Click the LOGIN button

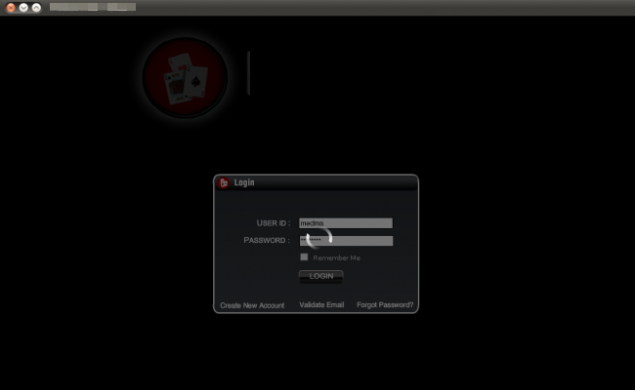click(x=321, y=277)
